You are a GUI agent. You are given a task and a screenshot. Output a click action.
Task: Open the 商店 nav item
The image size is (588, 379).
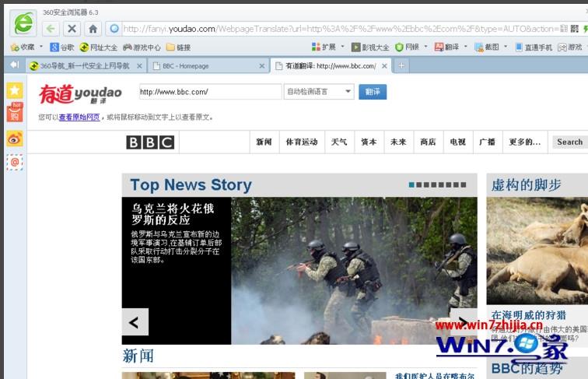(428, 142)
